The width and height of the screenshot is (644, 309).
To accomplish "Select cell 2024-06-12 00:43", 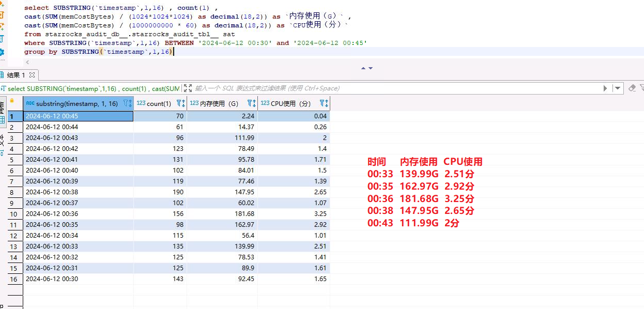I will [x=79, y=138].
